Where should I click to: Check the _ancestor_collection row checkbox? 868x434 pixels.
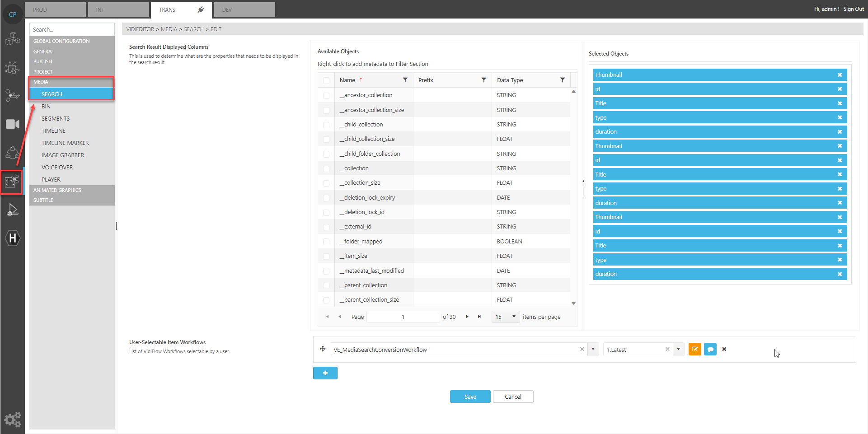coord(326,95)
